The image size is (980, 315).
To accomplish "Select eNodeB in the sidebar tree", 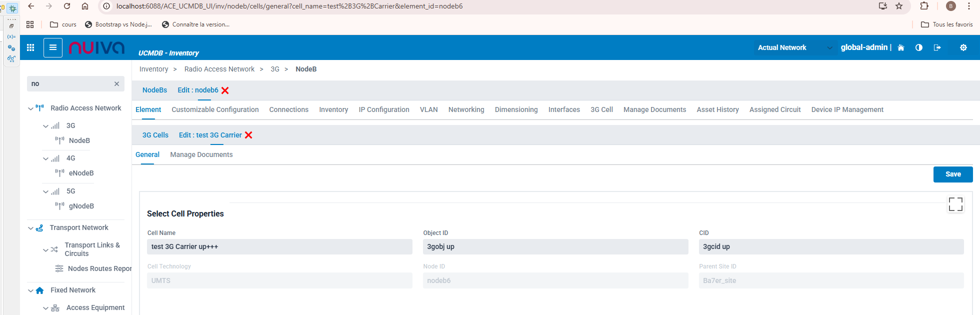I will [81, 173].
